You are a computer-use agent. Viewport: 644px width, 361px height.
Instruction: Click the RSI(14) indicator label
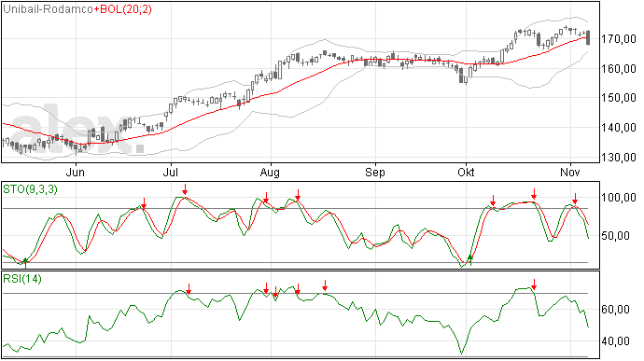(22, 279)
